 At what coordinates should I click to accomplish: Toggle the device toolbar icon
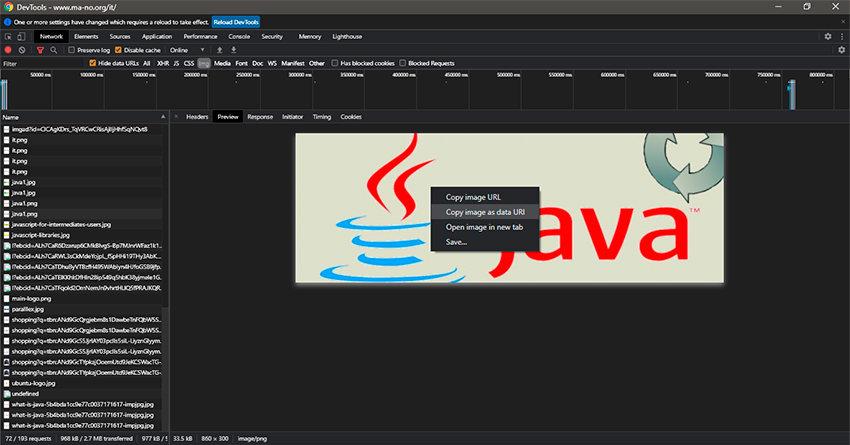tap(21, 37)
